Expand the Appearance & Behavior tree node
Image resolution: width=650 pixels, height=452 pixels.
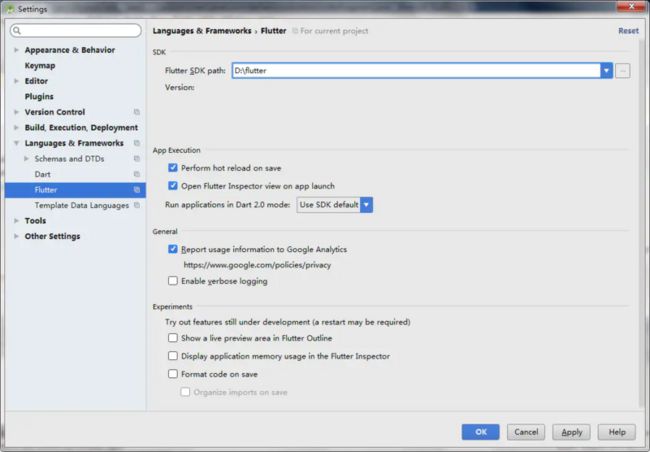click(16, 50)
